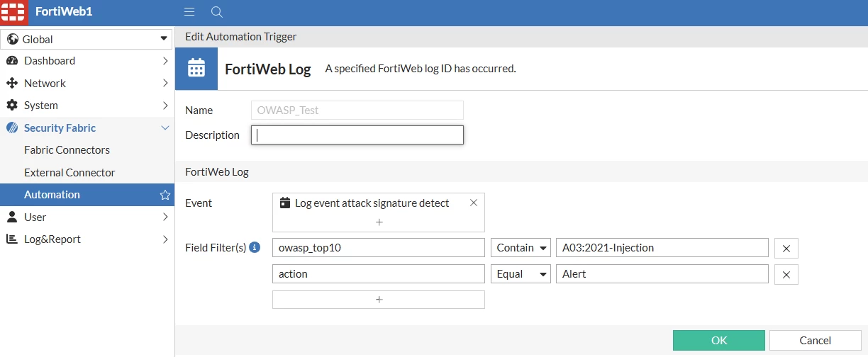Click the disabled Name field OWASP_Test
The image size is (868, 357).
pos(357,110)
